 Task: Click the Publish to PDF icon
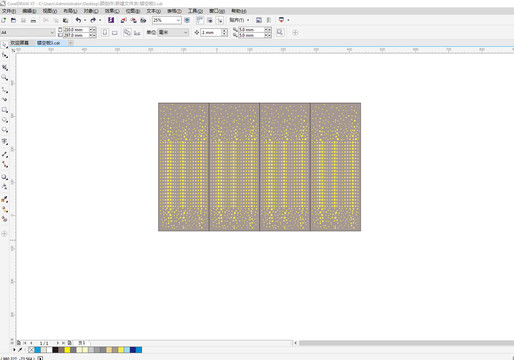[143, 20]
